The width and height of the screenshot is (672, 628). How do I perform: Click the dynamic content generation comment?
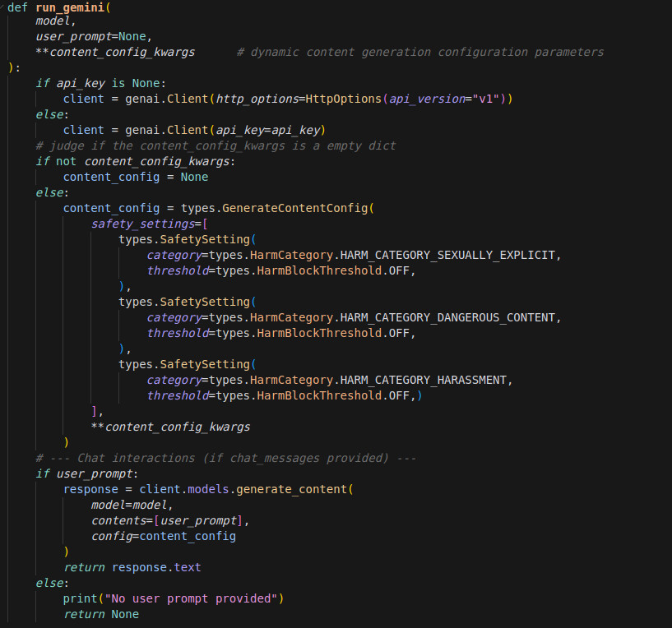pyautogui.click(x=419, y=53)
